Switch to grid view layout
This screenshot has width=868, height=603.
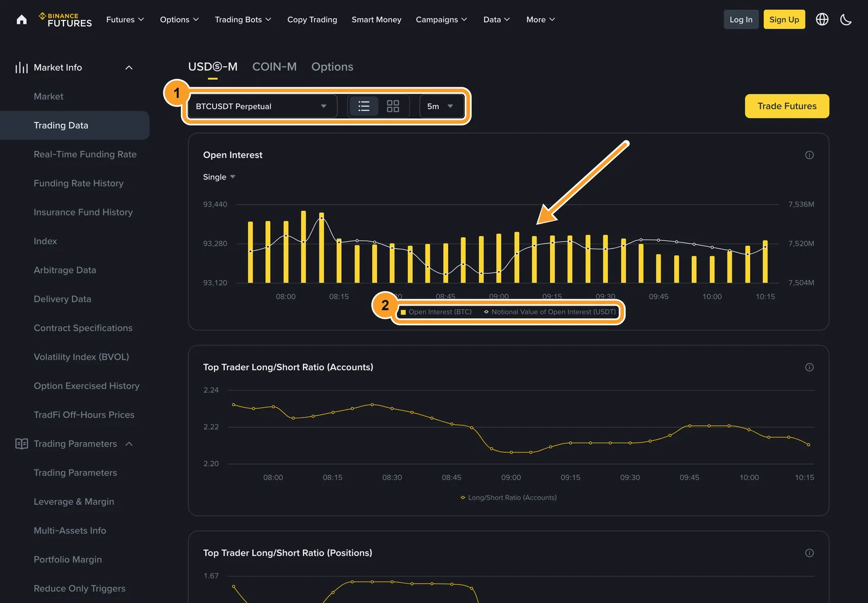pos(393,106)
